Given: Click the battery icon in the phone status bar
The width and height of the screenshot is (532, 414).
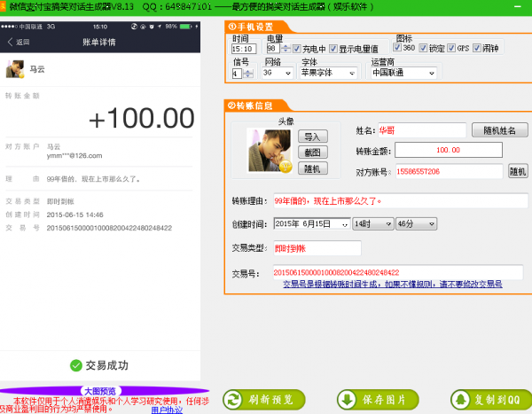Looking at the screenshot, I should pyautogui.click(x=186, y=27).
